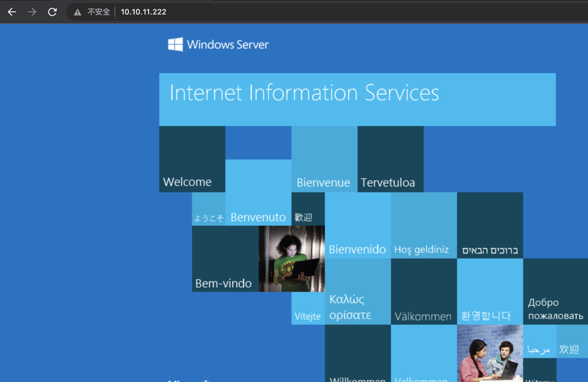588x382 pixels.
Task: Click the Bem-vindo tile
Action: (225, 259)
